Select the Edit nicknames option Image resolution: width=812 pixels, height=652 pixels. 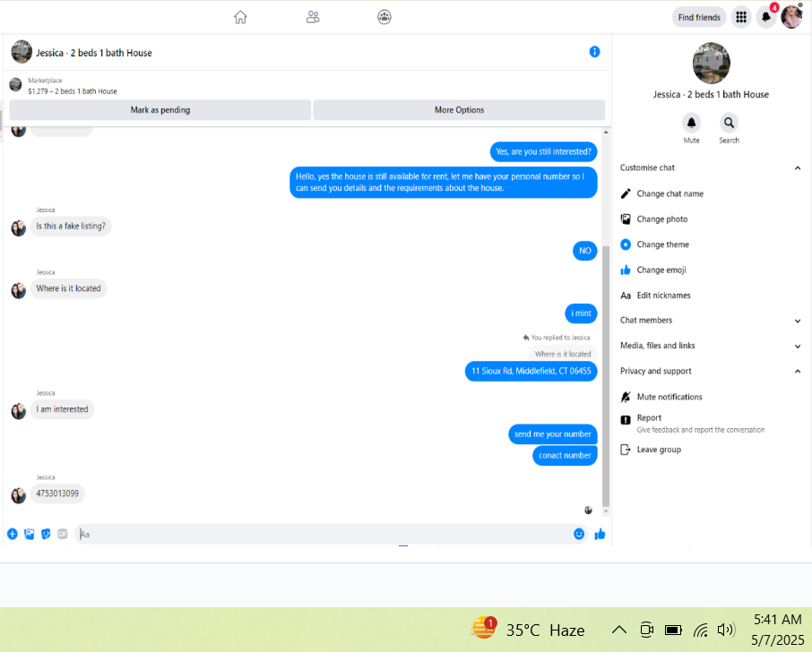pos(664,295)
